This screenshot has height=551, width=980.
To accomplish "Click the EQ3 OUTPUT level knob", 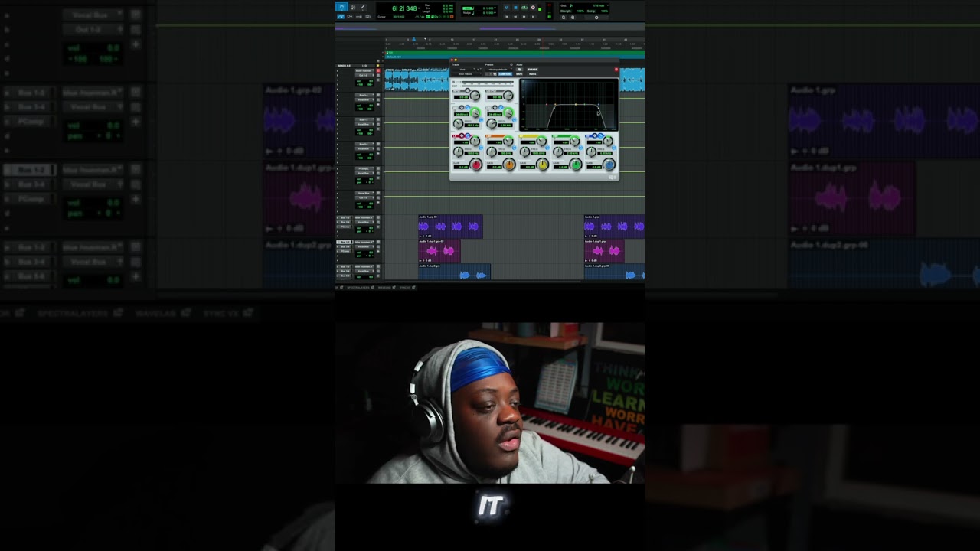I will click(x=508, y=96).
